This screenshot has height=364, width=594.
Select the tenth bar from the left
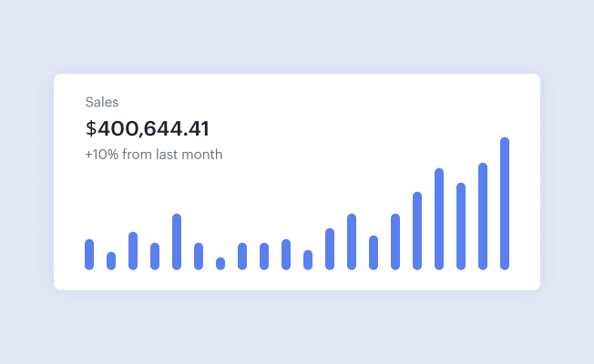[x=286, y=255]
